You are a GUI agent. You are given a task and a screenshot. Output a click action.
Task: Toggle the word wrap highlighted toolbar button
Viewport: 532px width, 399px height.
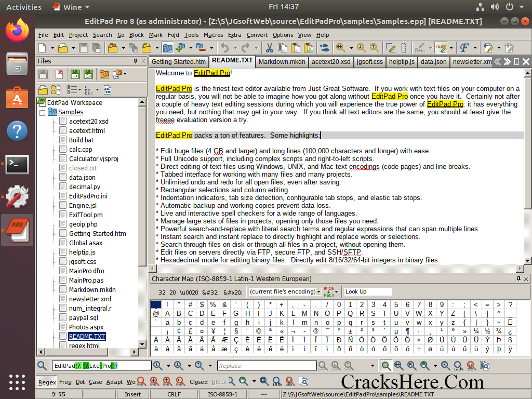(441, 48)
